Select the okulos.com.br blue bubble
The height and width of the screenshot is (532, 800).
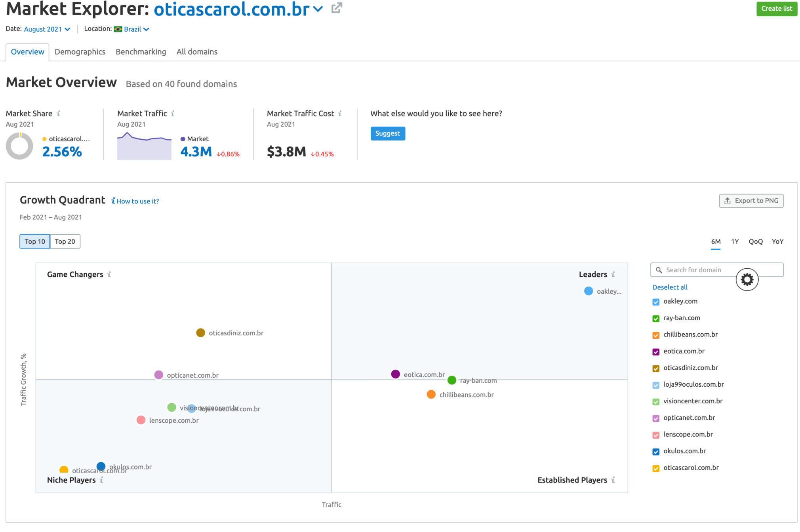101,466
